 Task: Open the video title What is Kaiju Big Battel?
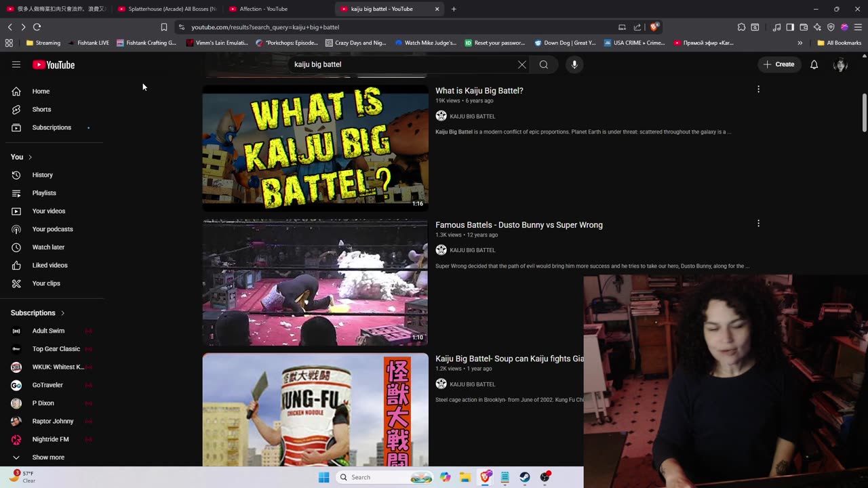coord(479,91)
